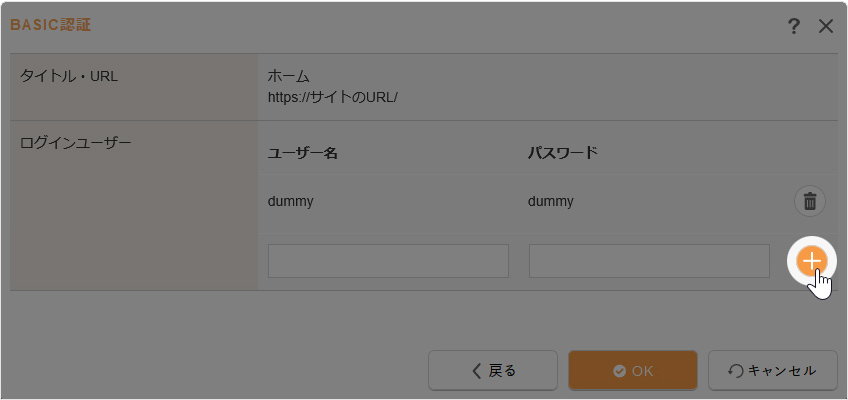Click the パスワード column header

pyautogui.click(x=563, y=153)
